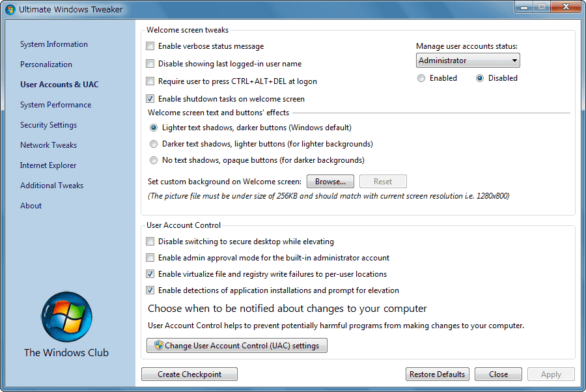Viewport: 586px width, 392px height.
Task: Minimize the Ultimate Windows Tweaker window
Action: click(x=524, y=7)
